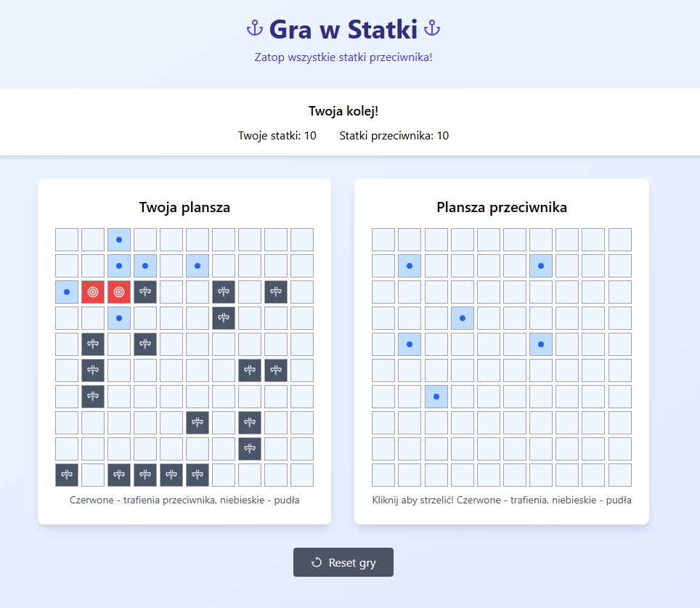Image resolution: width=700 pixels, height=608 pixels.
Task: Fire at the top-left cell of the opponent board
Action: click(383, 239)
